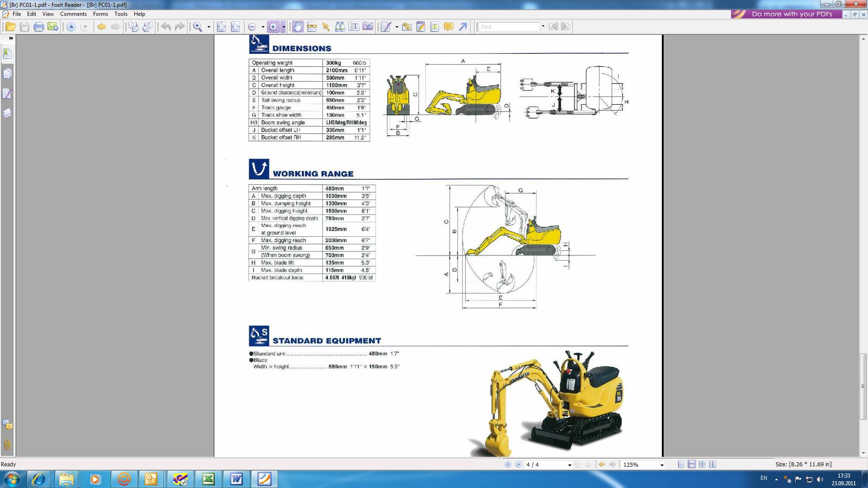Viewport: 868px width, 488px height.
Task: Go to first page button
Action: (x=508, y=464)
